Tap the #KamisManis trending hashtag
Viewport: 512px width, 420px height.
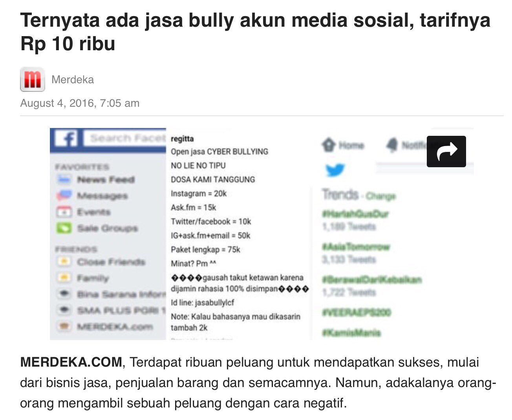(x=351, y=333)
